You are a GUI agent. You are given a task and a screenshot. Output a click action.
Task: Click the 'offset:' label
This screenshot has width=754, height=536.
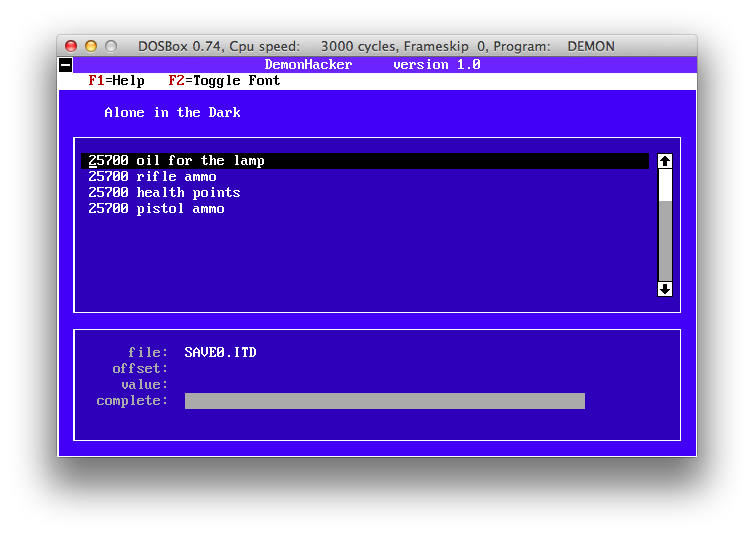140,369
